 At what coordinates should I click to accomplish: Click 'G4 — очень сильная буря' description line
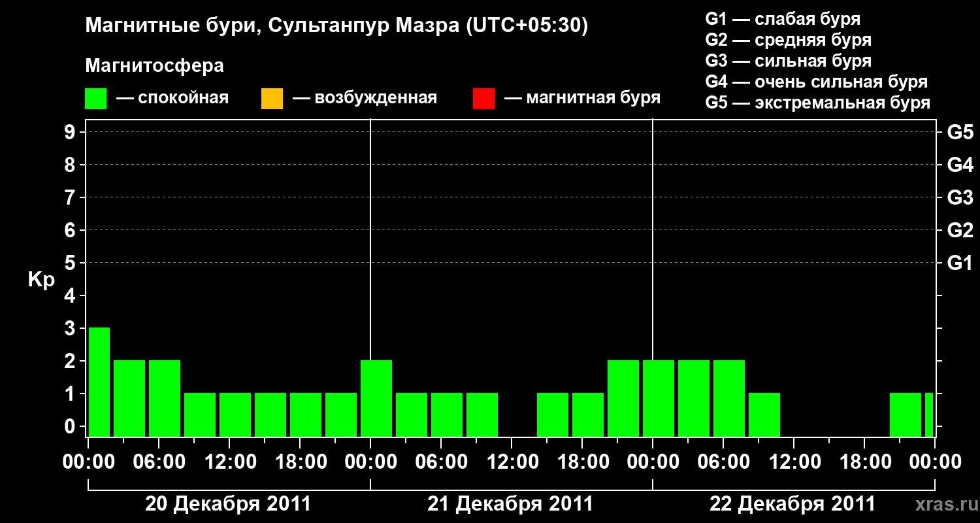click(x=817, y=82)
